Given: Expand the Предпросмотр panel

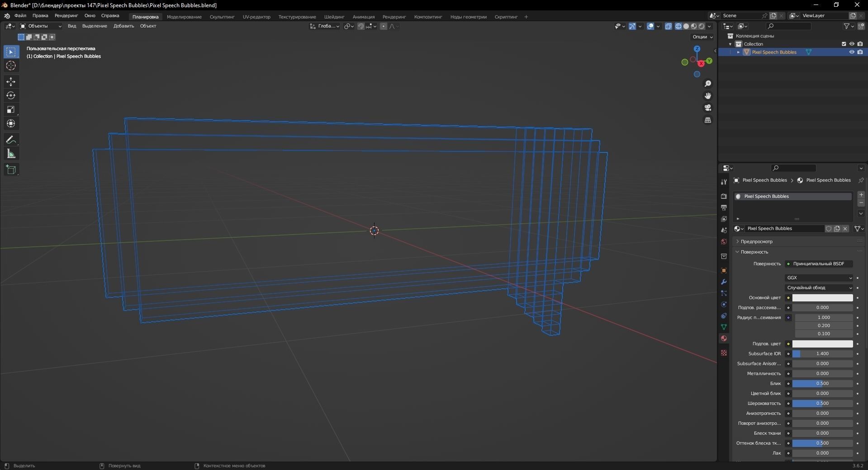Looking at the screenshot, I should (756, 242).
